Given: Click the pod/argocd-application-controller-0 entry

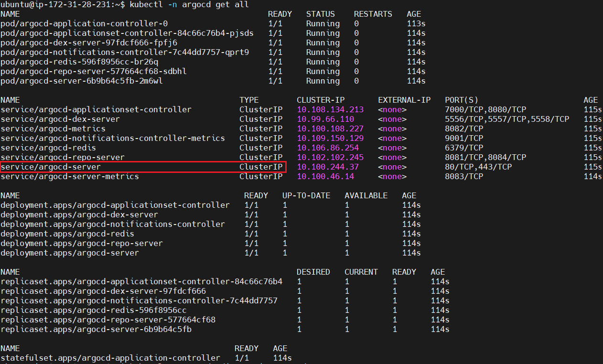Looking at the screenshot, I should (84, 23).
